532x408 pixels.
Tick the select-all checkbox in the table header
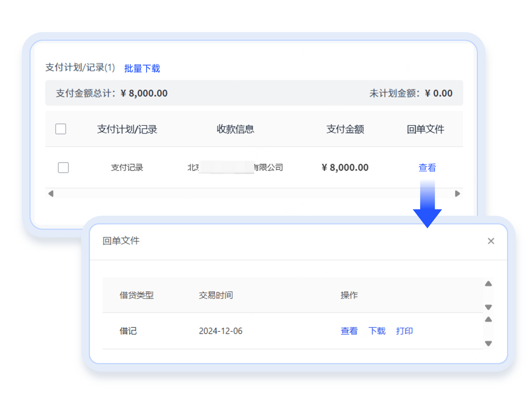[x=61, y=129]
